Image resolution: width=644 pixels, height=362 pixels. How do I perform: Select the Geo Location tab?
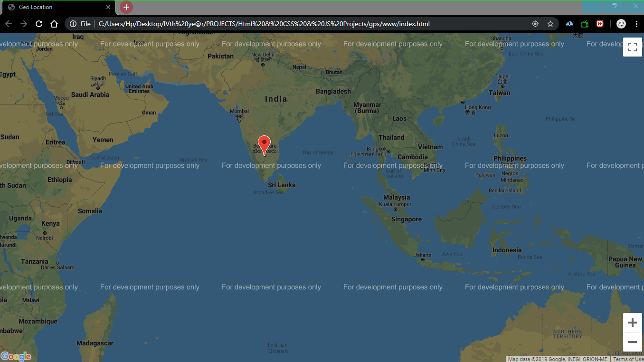[x=57, y=7]
